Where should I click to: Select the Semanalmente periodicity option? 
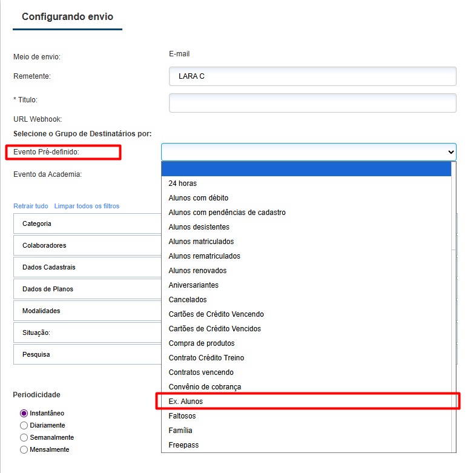point(24,437)
